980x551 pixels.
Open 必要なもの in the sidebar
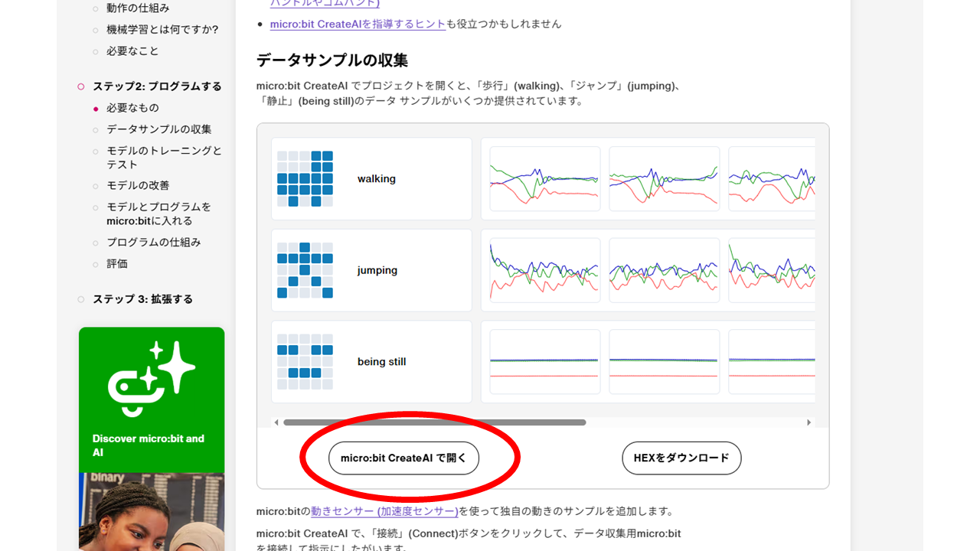(x=132, y=108)
